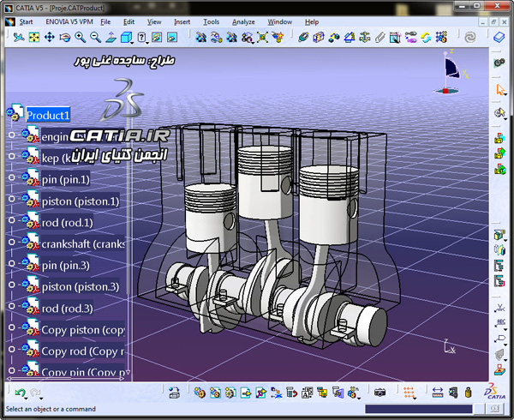Click the compass at top right

pyautogui.click(x=451, y=72)
